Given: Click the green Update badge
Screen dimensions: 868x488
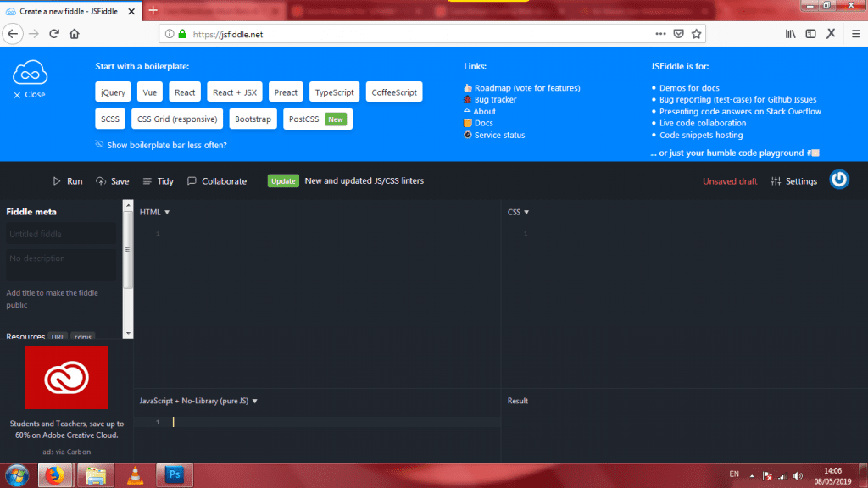Looking at the screenshot, I should pyautogui.click(x=283, y=181).
